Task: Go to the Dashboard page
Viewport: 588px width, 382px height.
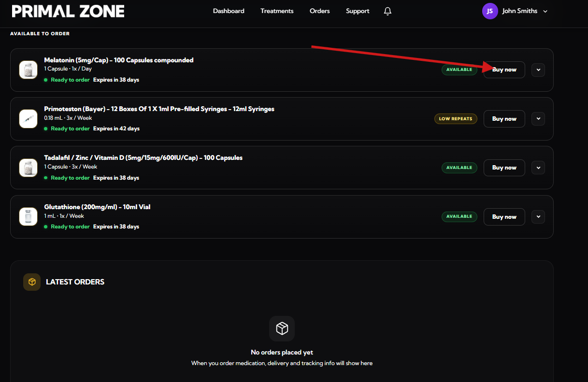Action: click(x=229, y=11)
